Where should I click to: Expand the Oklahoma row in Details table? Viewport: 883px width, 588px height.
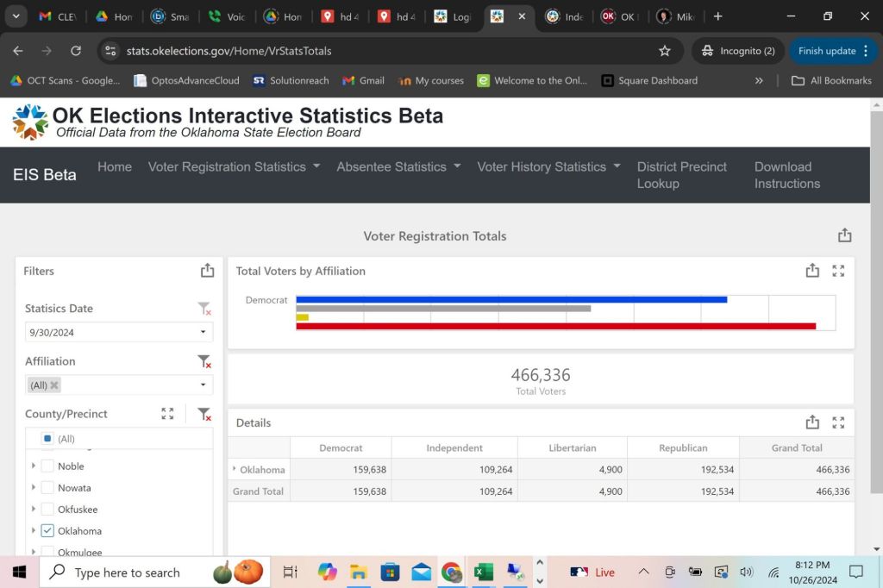point(235,470)
